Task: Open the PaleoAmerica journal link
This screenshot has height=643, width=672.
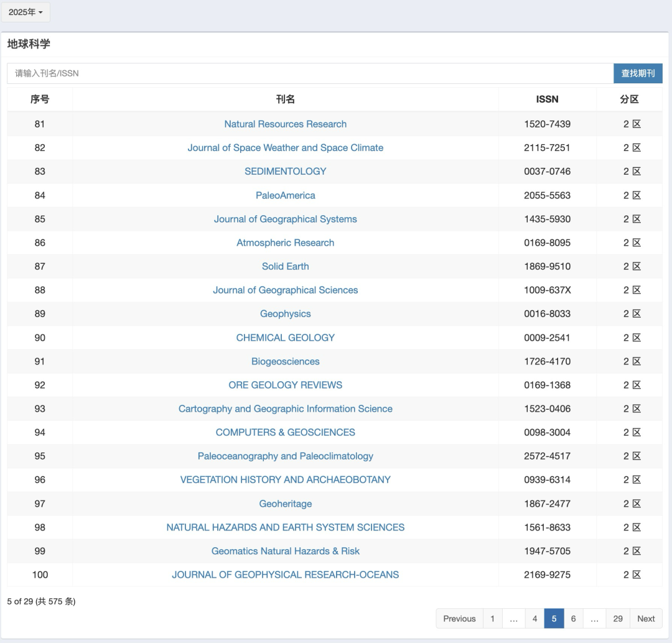Action: 286,195
